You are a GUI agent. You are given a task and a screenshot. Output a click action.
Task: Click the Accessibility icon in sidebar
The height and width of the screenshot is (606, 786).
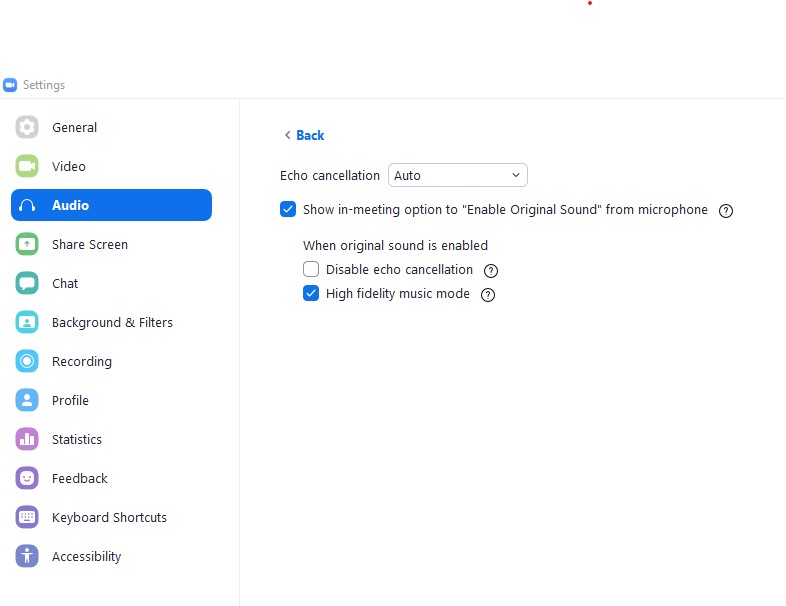tap(27, 556)
